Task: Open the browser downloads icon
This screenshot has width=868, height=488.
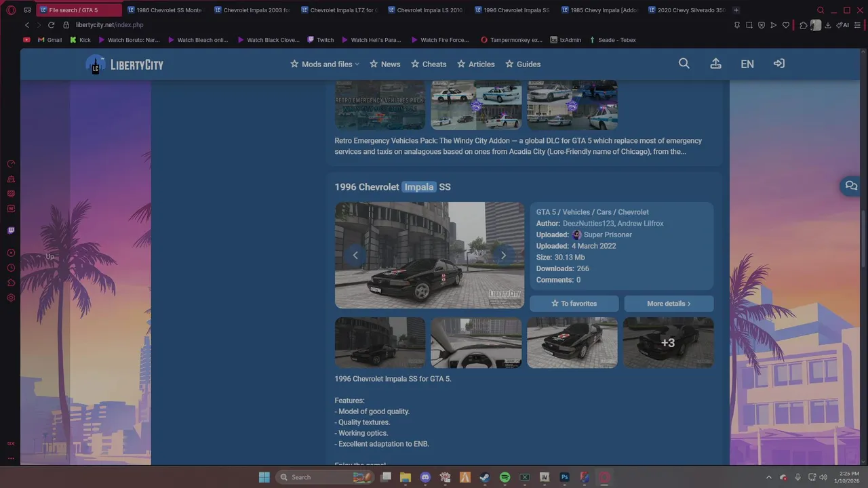Action: pyautogui.click(x=829, y=25)
